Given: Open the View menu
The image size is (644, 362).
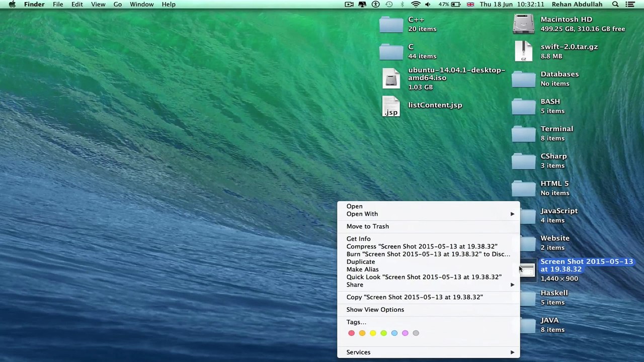Looking at the screenshot, I should click(98, 5).
